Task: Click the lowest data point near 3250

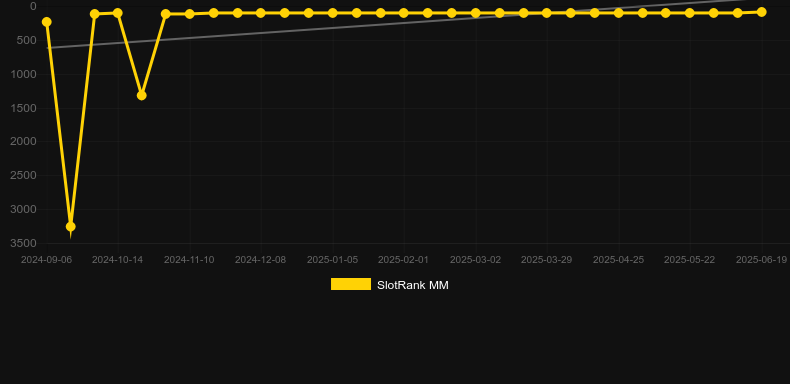Action: tap(71, 226)
